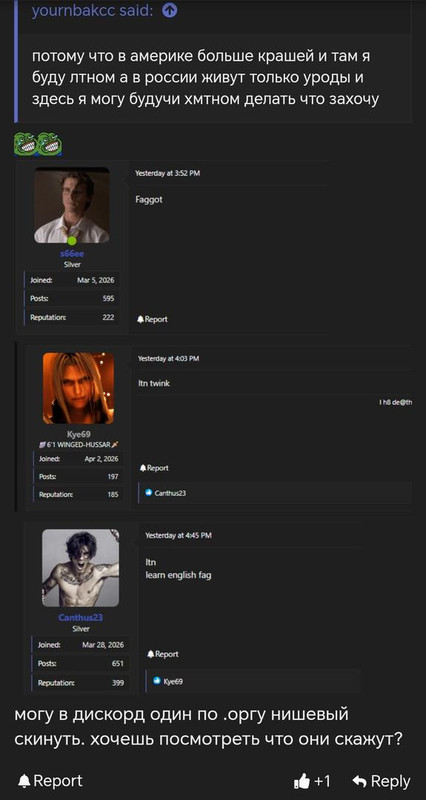
Task: Jump to quoted post via up-arrow icon
Action: [169, 11]
